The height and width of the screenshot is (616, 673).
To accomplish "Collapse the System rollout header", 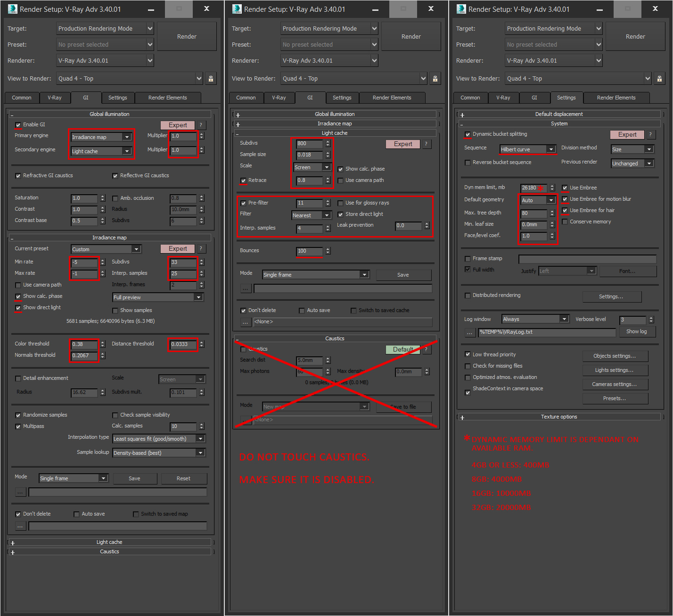I will tap(559, 123).
